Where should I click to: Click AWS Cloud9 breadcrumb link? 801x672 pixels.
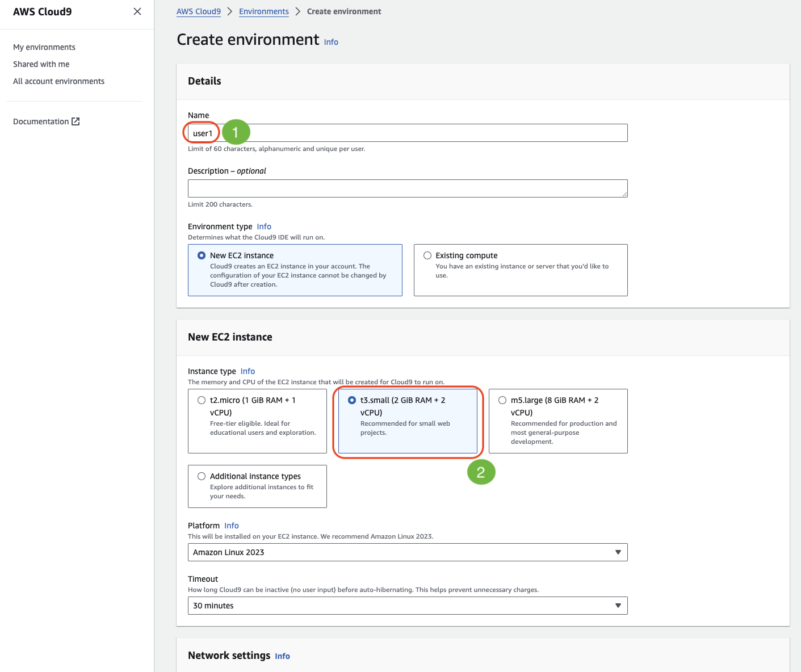[x=199, y=11]
